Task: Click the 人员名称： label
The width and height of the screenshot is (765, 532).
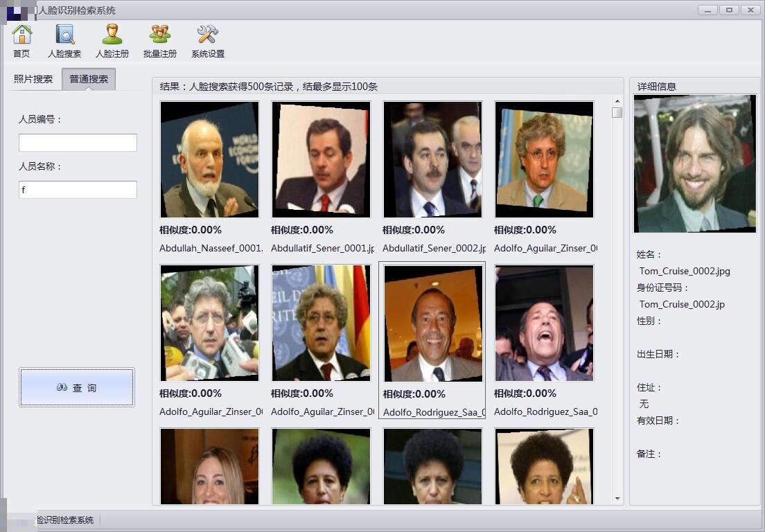Action: (40, 166)
